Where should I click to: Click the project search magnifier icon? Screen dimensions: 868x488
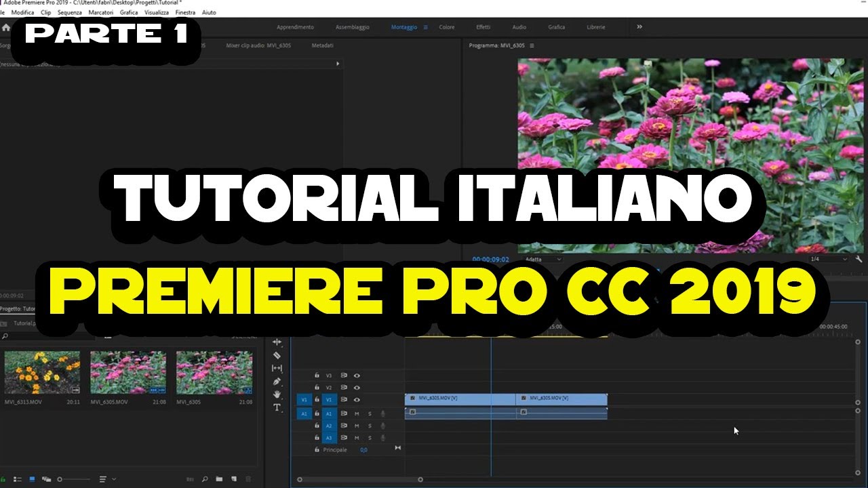point(5,336)
